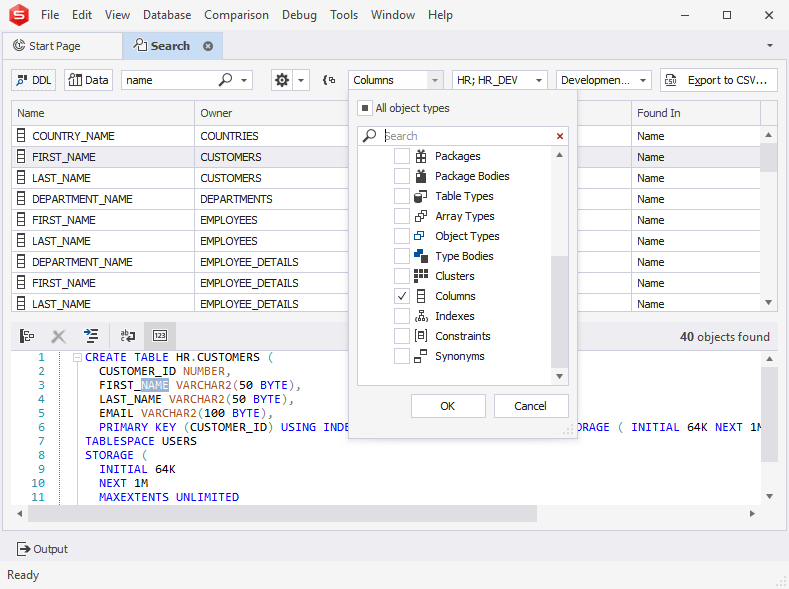The image size is (789, 589).
Task: Click the braces icon beside the gear
Action: (x=329, y=80)
